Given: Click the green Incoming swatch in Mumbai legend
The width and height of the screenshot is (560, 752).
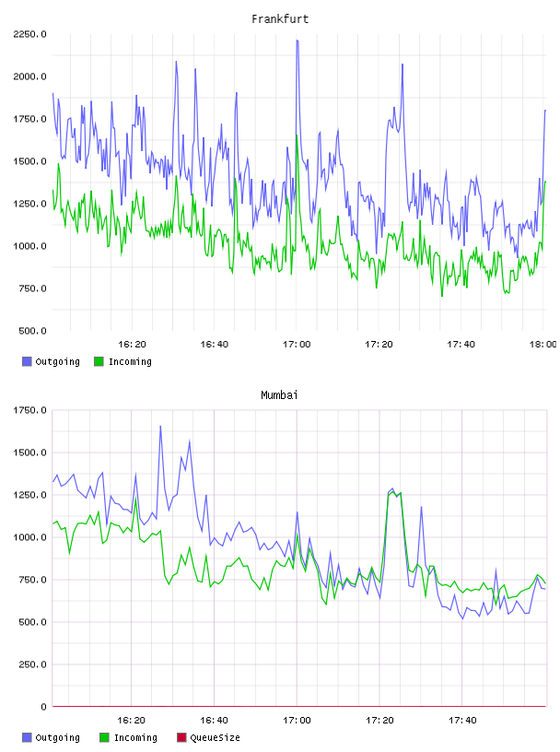Looking at the screenshot, I should [x=104, y=737].
